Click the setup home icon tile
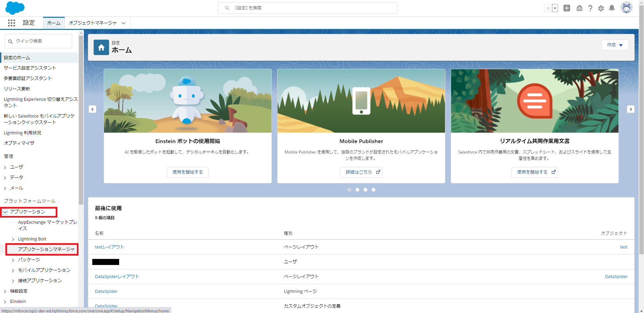Screen dimensions: 644x313 tap(101, 47)
